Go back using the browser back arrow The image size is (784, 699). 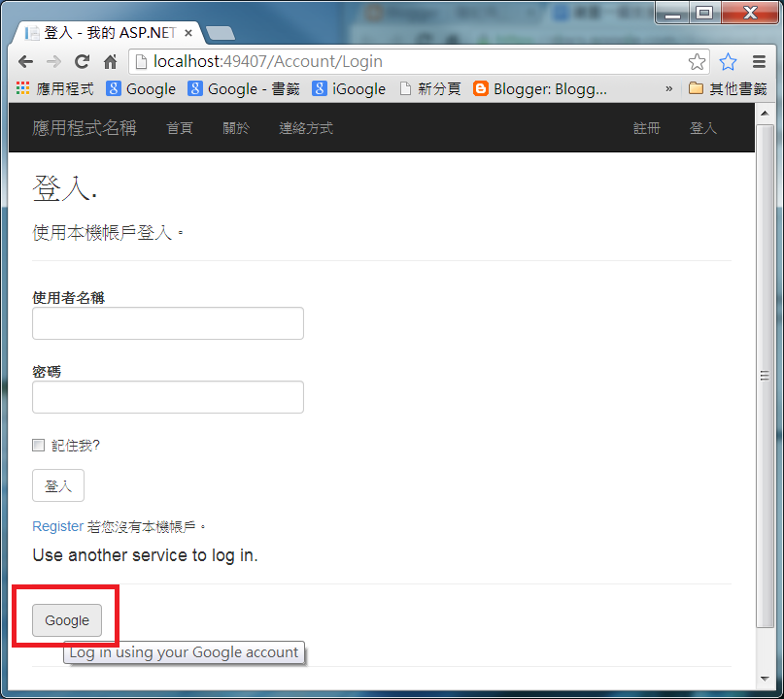point(25,62)
